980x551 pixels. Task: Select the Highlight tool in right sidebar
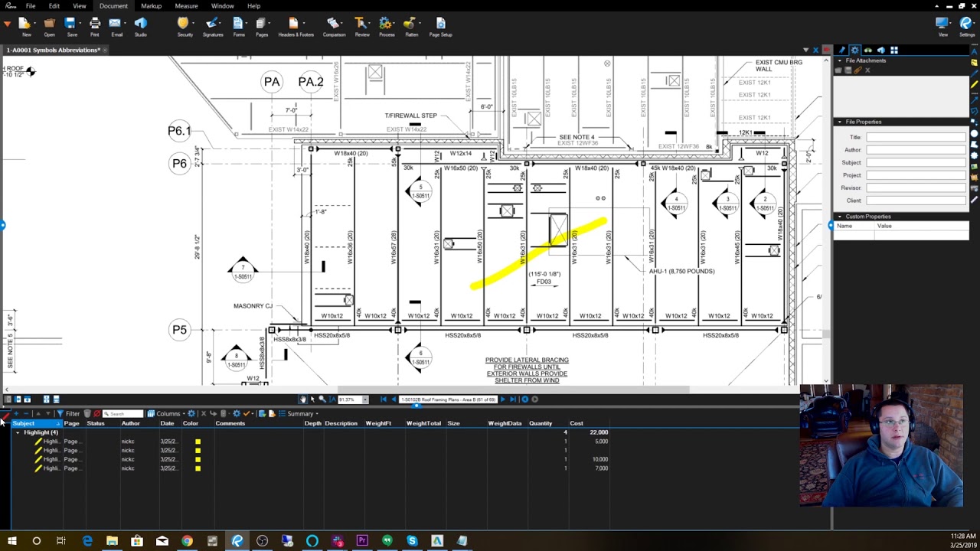tap(974, 83)
